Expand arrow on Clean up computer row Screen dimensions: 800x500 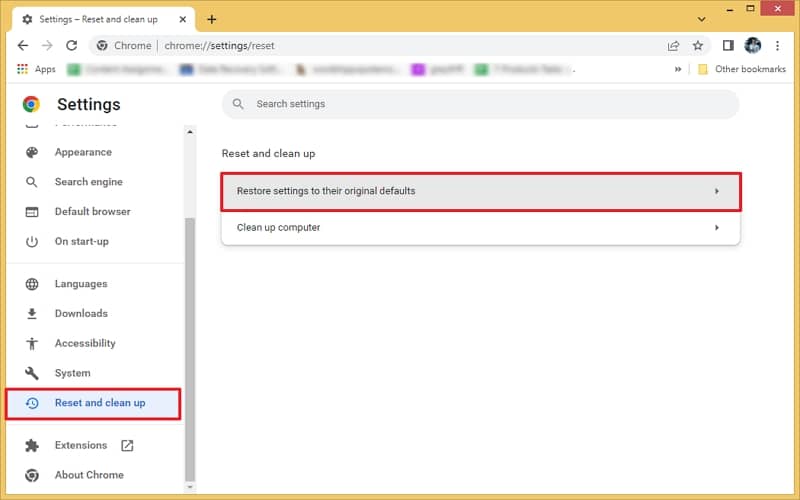[717, 228]
